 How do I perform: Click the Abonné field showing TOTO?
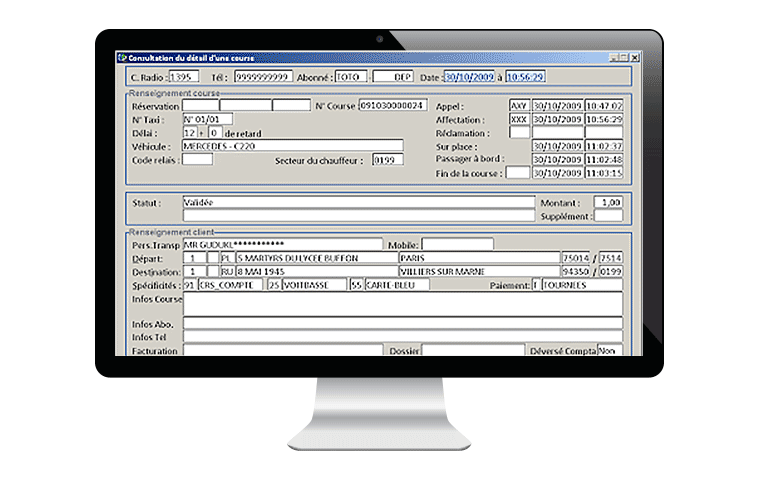click(x=351, y=77)
